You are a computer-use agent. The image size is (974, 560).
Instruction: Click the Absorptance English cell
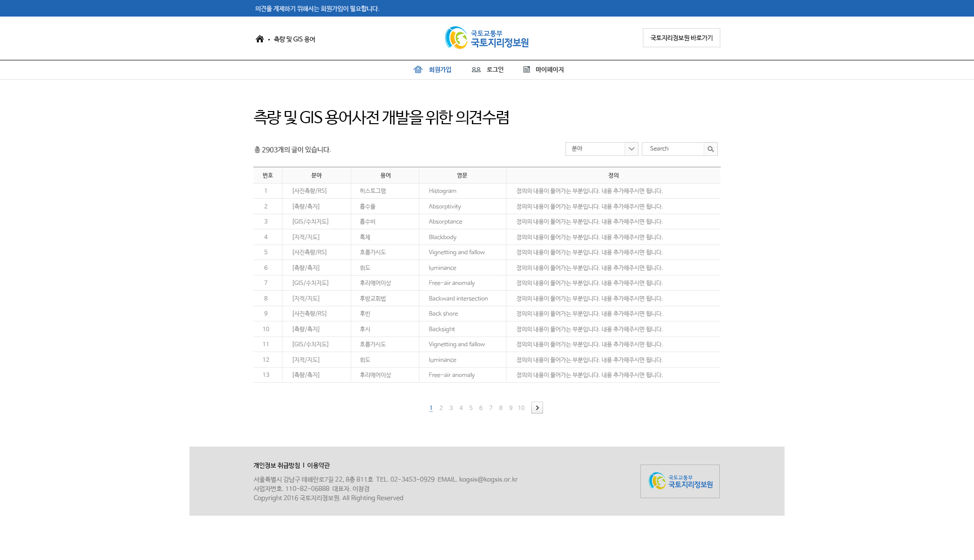(x=446, y=222)
